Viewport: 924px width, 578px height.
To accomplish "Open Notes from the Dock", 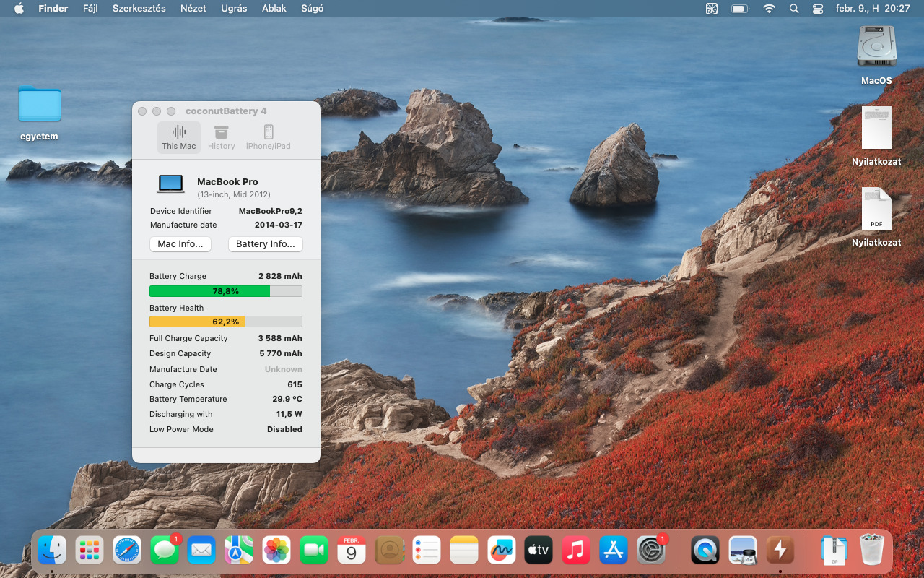I will click(464, 551).
